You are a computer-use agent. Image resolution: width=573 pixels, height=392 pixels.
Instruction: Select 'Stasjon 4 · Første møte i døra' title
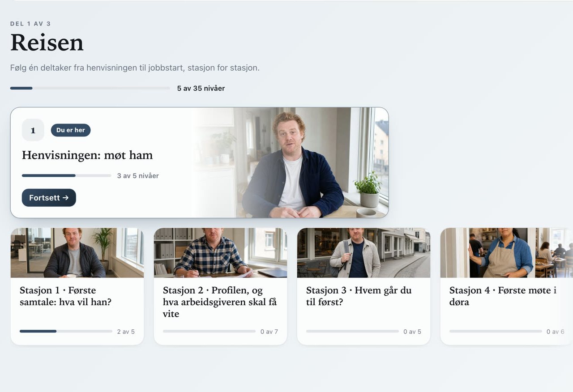503,296
